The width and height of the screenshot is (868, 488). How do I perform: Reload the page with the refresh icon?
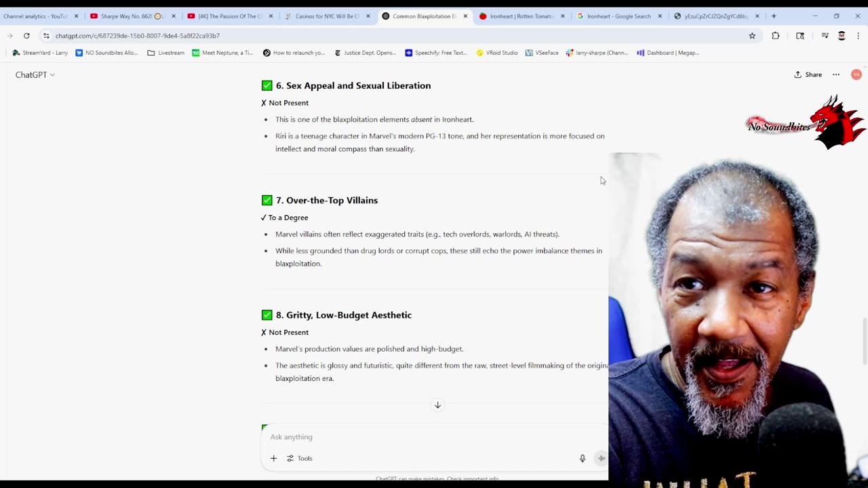[26, 36]
